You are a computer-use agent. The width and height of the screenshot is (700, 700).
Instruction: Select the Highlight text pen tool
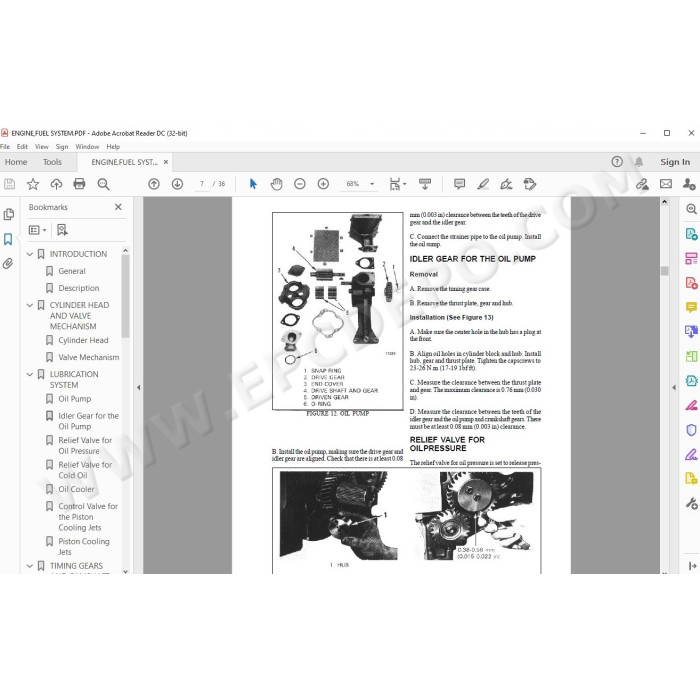(x=483, y=184)
